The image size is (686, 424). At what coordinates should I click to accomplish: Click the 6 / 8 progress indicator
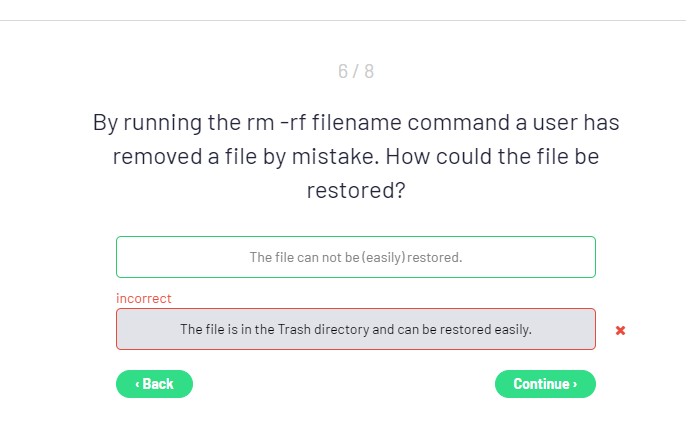[355, 72]
